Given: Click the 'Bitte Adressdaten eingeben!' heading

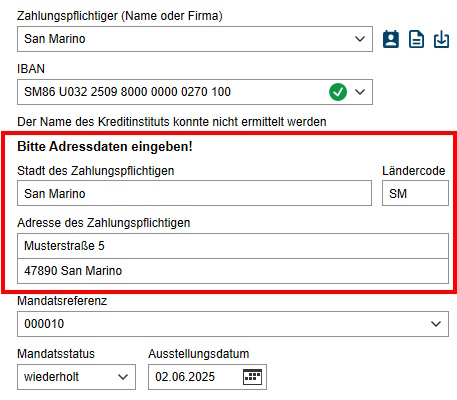Looking at the screenshot, I should pos(105,146).
